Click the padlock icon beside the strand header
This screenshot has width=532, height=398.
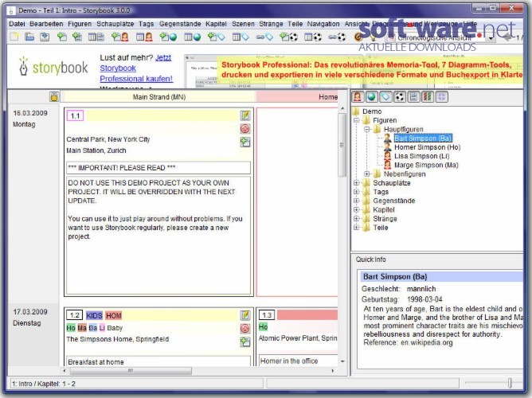54,97
